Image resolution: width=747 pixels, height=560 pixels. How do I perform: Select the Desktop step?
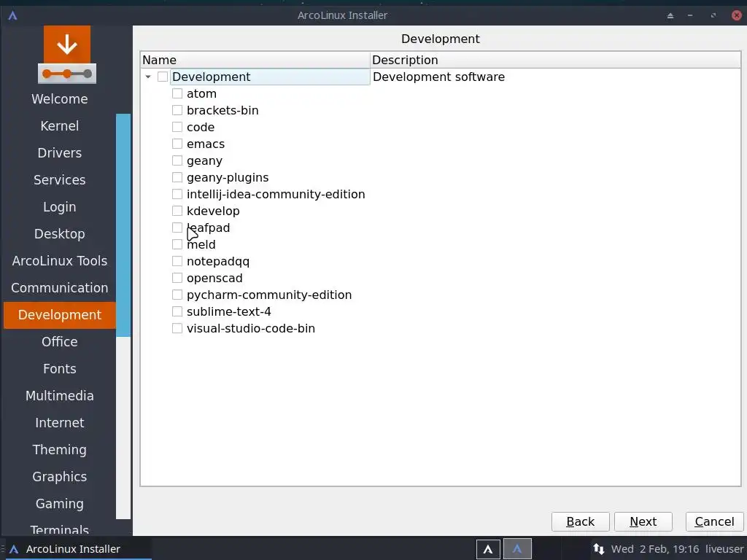[60, 234]
